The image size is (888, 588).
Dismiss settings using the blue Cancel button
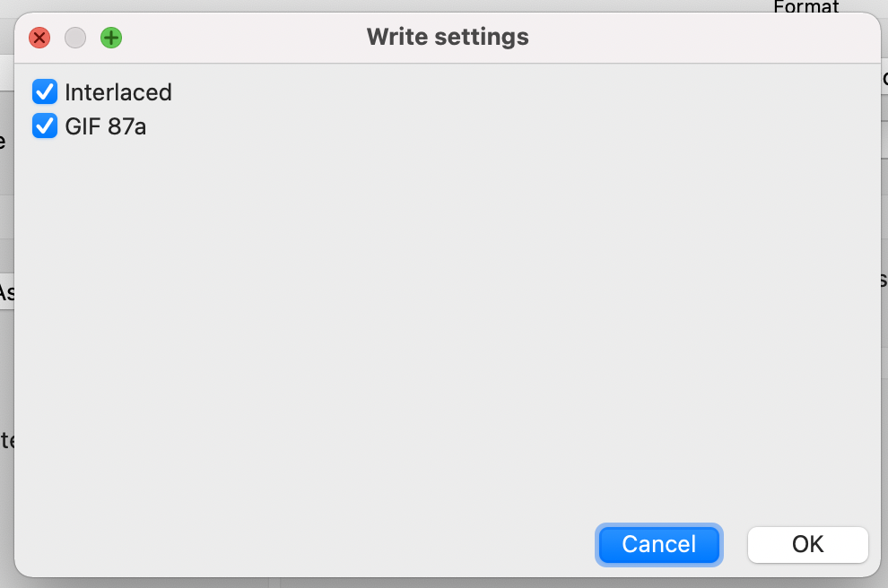pyautogui.click(x=659, y=544)
